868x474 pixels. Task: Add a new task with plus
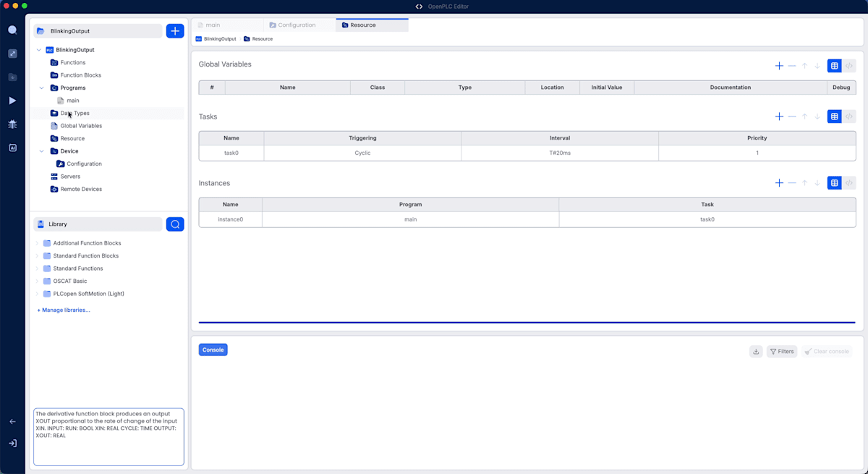[x=779, y=117]
